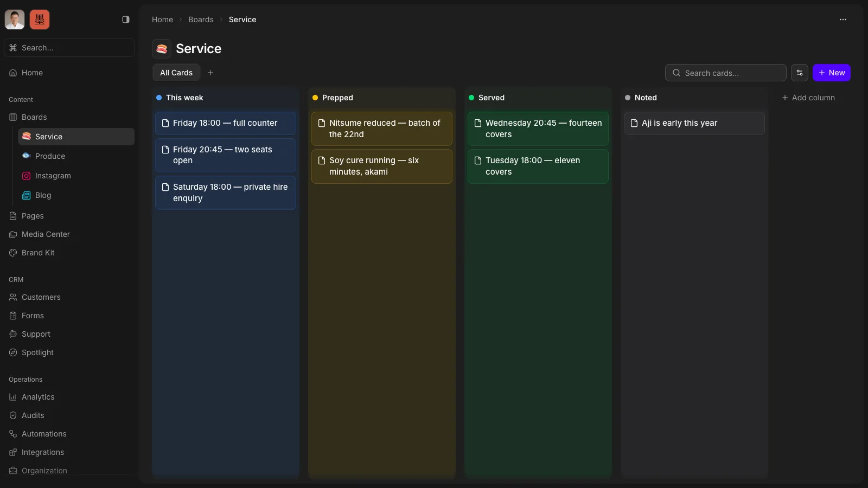Open Pages in the sidebar
Screen dimensions: 868x488
pos(69,216)
